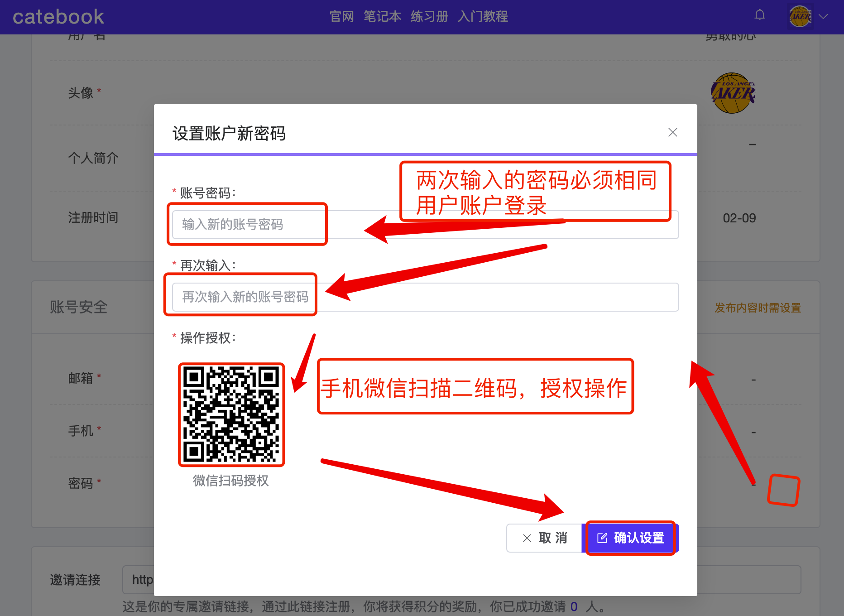Click the 发布内容时需设置 text

click(758, 308)
